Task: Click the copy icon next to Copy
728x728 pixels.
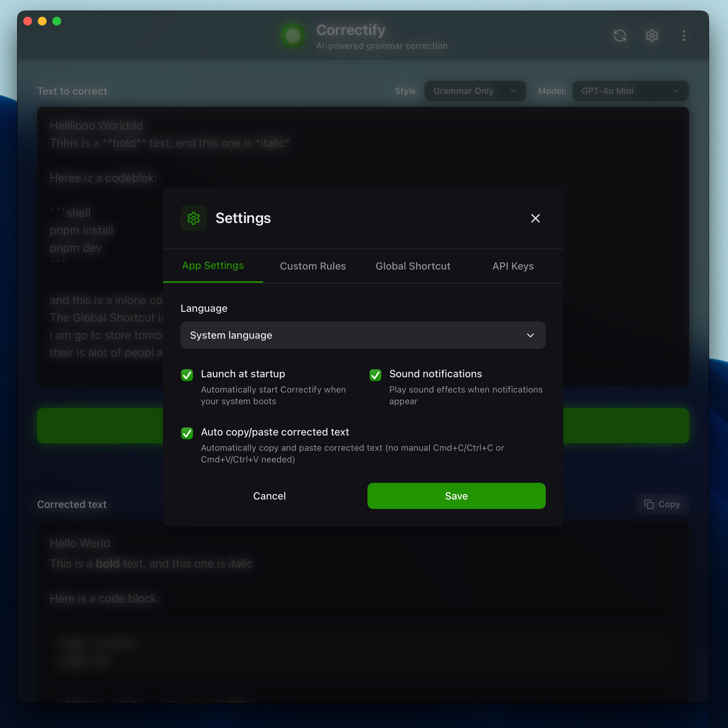Action: 649,504
